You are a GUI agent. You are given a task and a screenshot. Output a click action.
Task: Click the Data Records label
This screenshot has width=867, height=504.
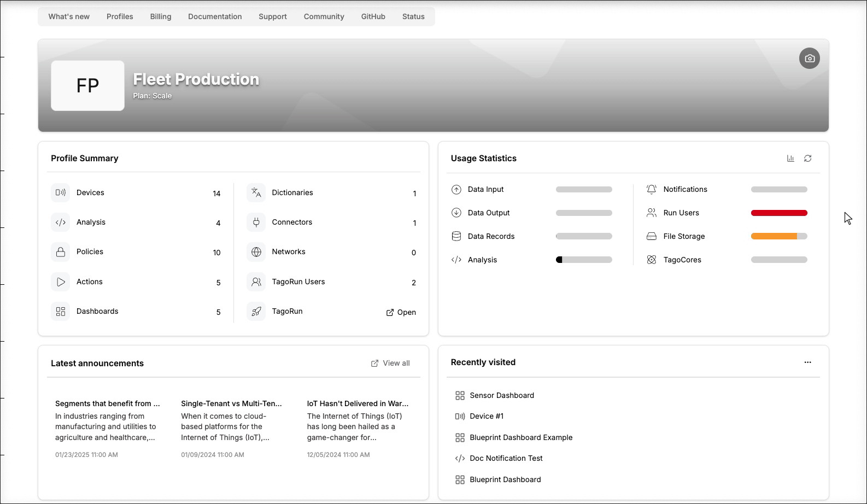coord(491,237)
